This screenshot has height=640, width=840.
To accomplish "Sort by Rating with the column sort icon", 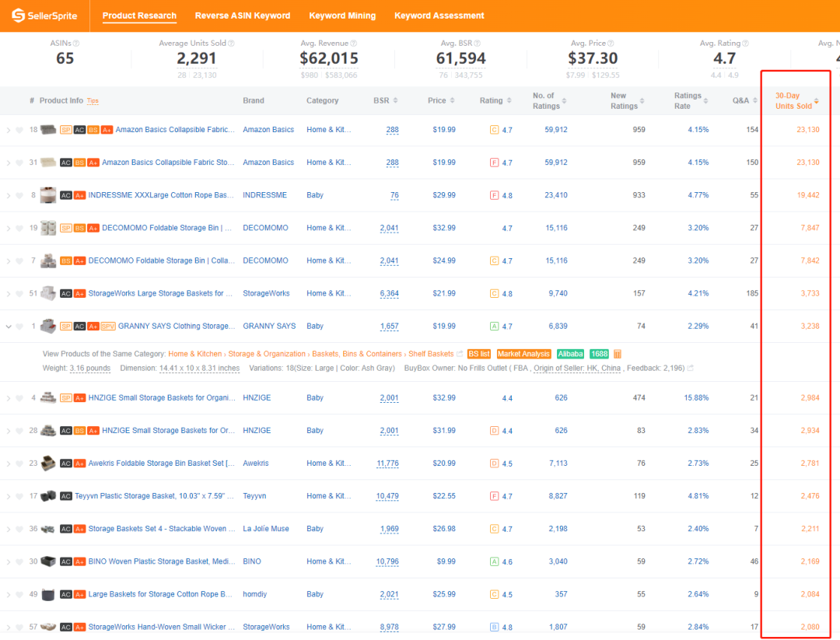I will pos(509,100).
